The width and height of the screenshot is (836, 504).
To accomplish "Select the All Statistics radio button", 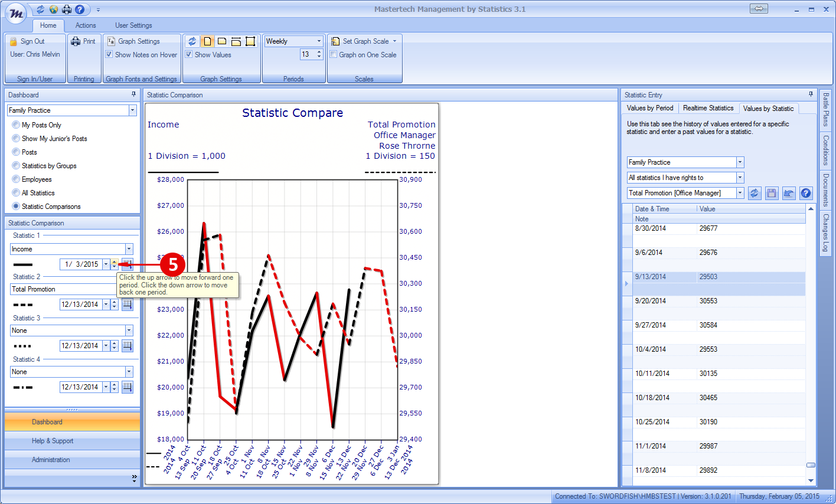I will pyautogui.click(x=16, y=193).
